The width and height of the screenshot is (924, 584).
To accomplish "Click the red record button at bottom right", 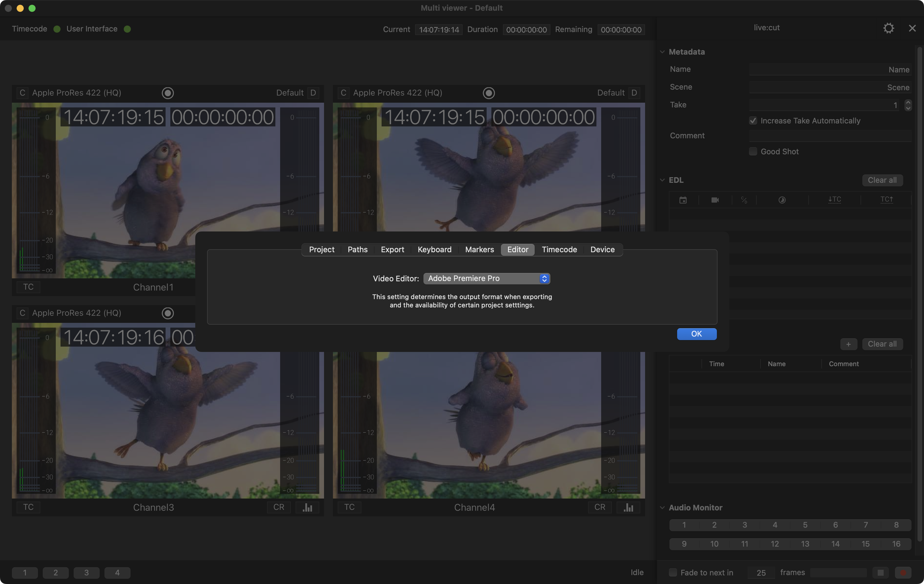I will pos(903,572).
